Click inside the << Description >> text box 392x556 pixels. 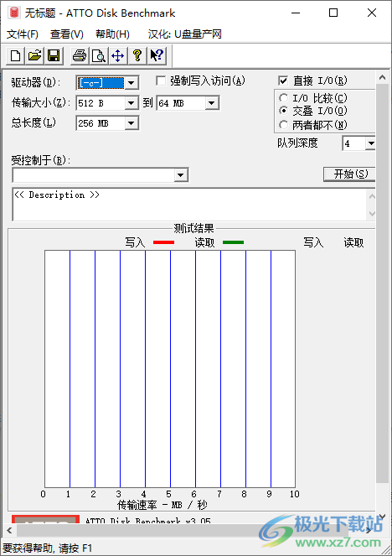coord(189,205)
